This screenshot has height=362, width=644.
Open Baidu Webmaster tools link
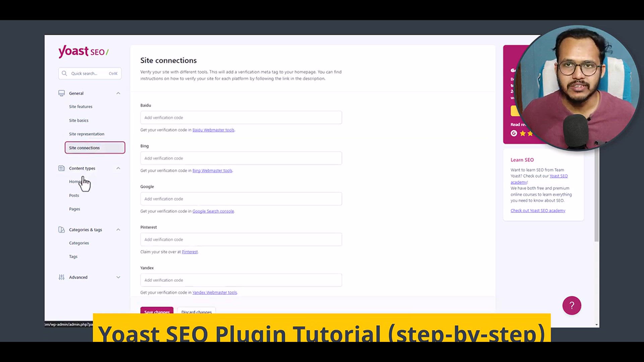(x=213, y=130)
